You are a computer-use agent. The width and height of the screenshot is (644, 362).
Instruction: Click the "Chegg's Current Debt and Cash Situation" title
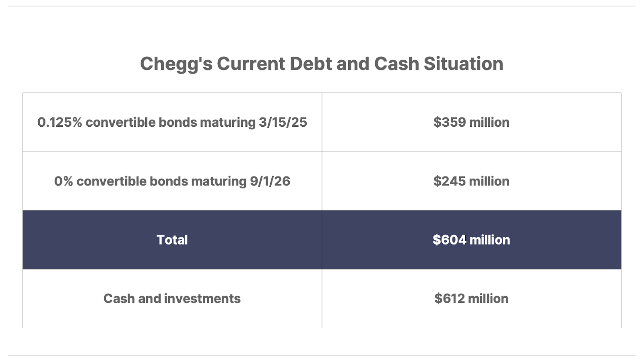(322, 64)
